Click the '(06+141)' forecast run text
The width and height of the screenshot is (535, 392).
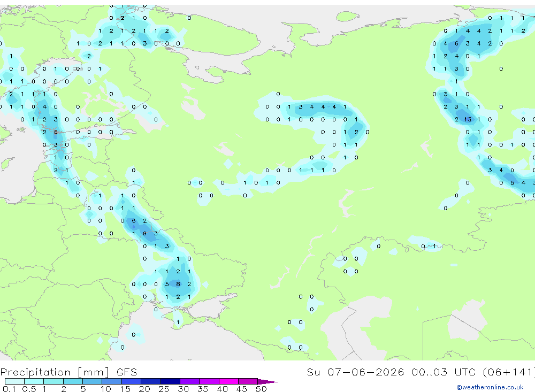pyautogui.click(x=509, y=372)
